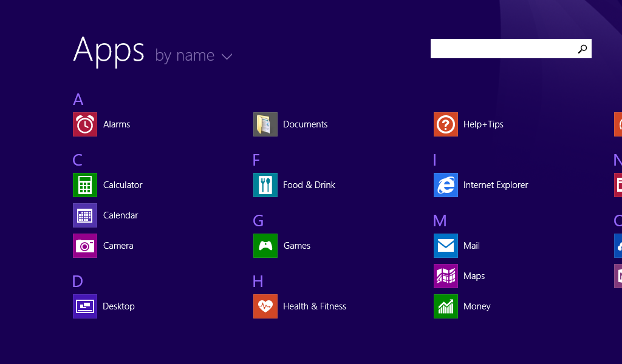Viewport: 622px width, 364px height.
Task: Open the Games controller icon
Action: (265, 246)
